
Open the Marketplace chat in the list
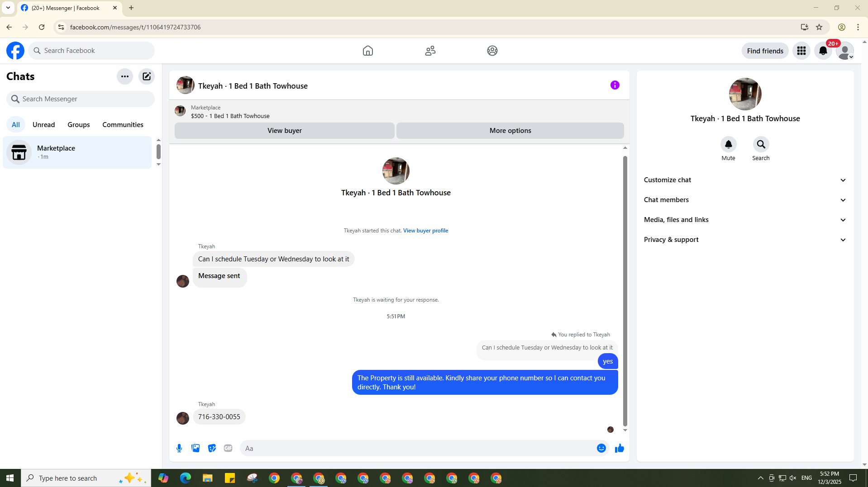pyautogui.click(x=77, y=152)
